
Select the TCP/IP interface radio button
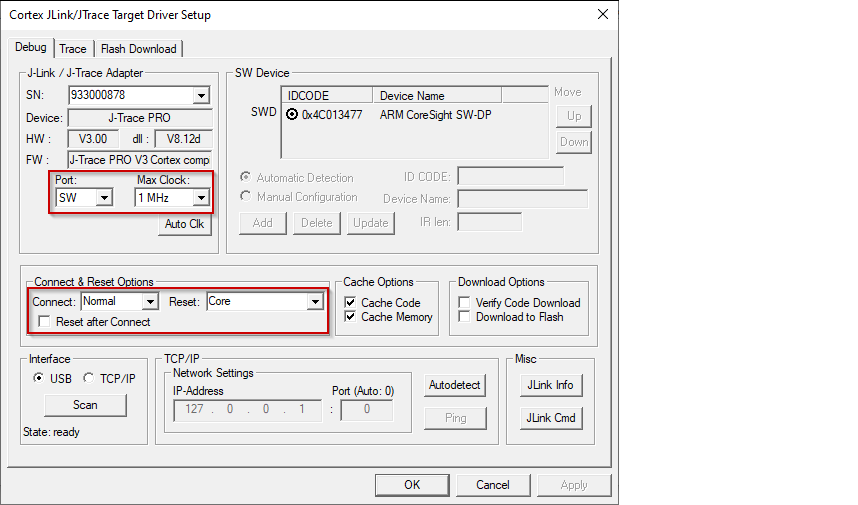click(89, 378)
